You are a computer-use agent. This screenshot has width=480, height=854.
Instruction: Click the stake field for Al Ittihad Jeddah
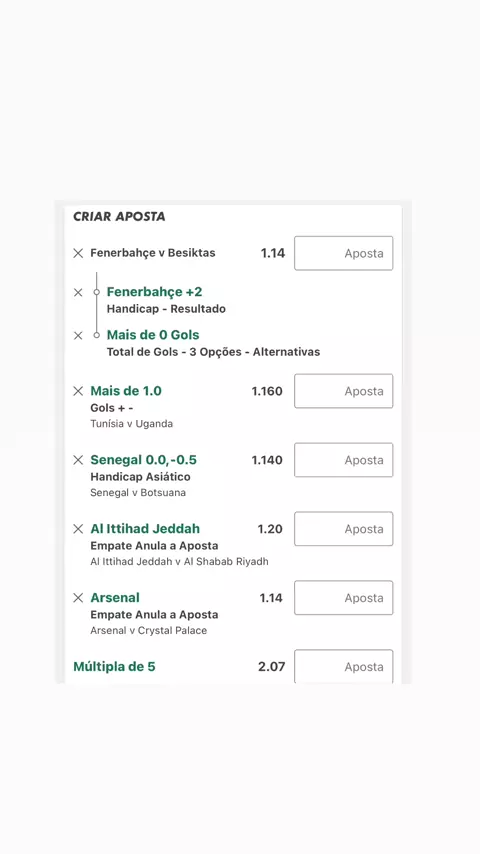tap(344, 529)
